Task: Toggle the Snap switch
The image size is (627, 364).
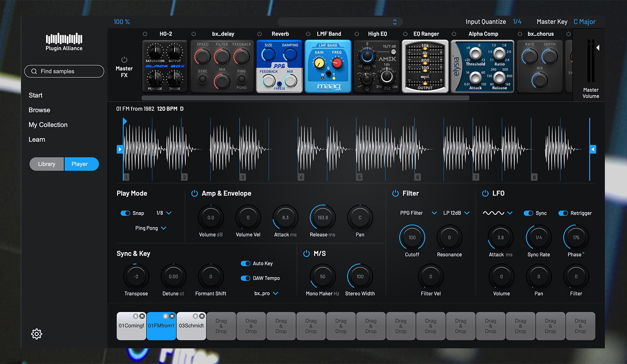Action: (125, 213)
